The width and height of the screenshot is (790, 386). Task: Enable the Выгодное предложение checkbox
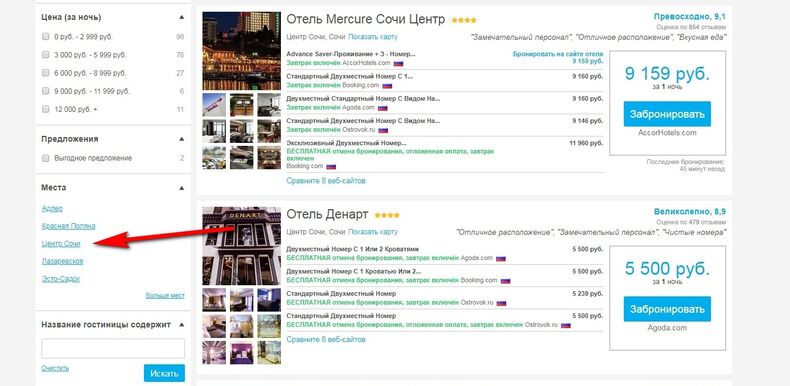tap(46, 158)
